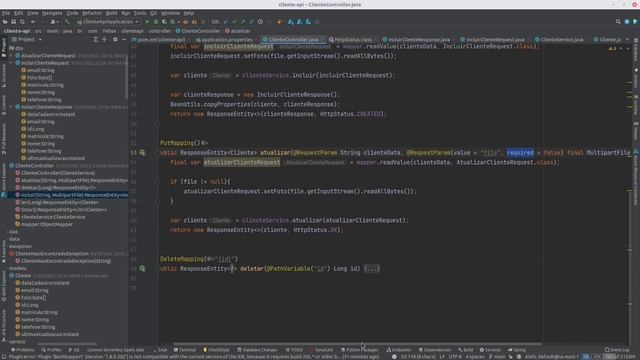This screenshot has width=640, height=360.
Task: Click the Debug bug icon in toolbar
Action: click(x=156, y=22)
